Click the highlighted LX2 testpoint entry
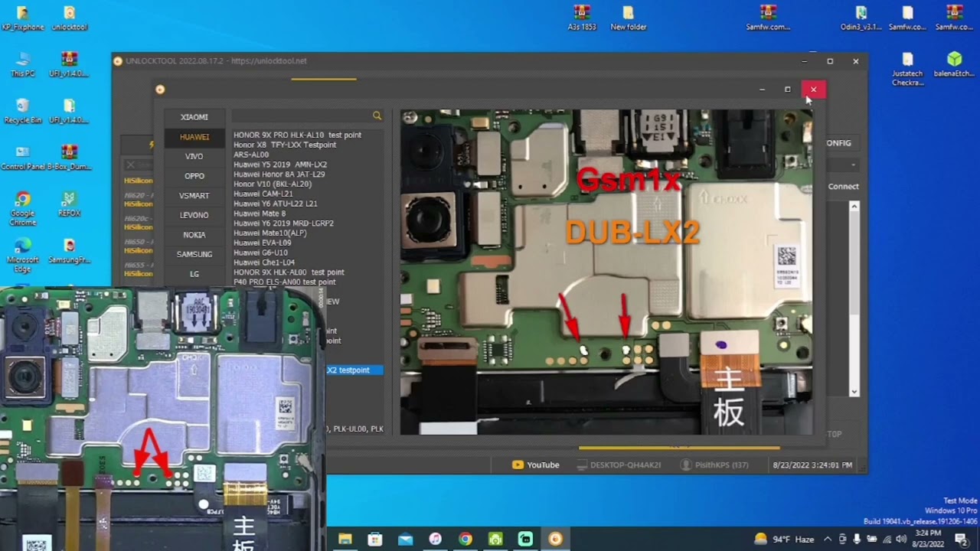This screenshot has width=980, height=551. 354,370
